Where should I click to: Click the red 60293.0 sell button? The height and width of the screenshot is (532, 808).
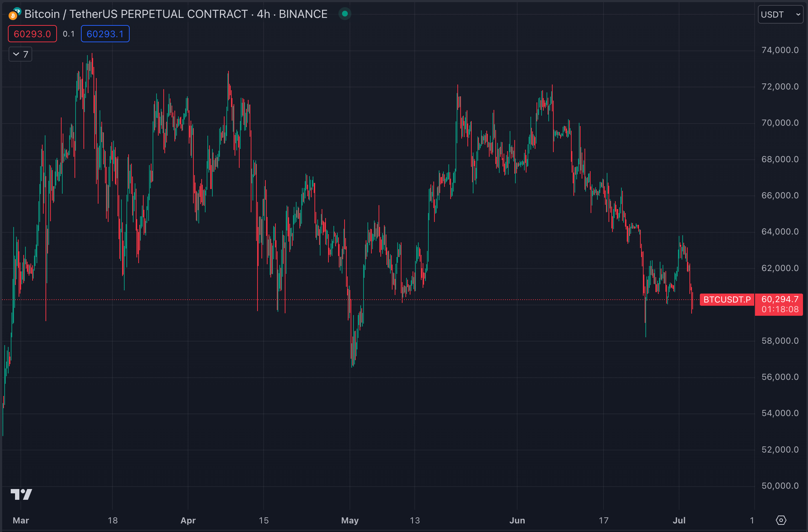(32, 34)
